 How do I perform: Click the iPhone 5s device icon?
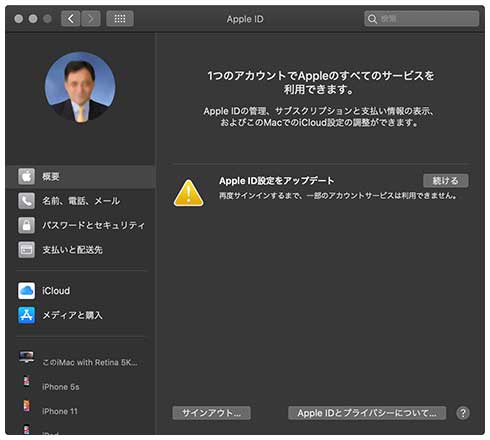pos(26,382)
